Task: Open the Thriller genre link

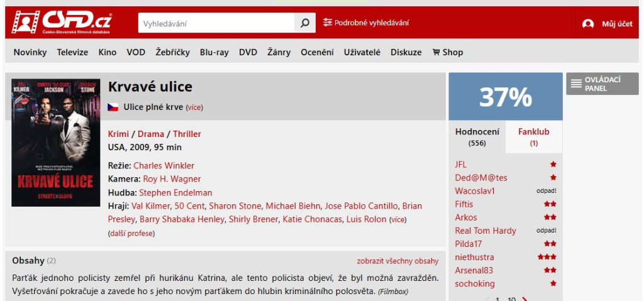Action: point(187,134)
